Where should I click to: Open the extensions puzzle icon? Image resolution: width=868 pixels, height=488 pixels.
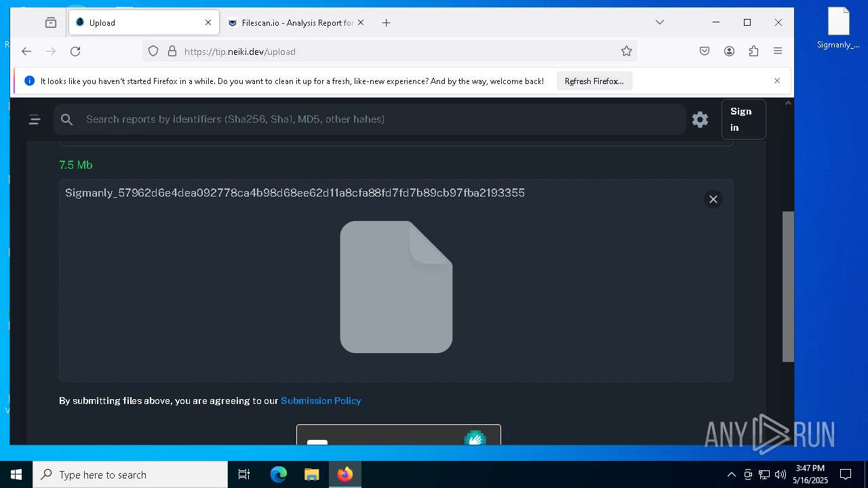753,51
